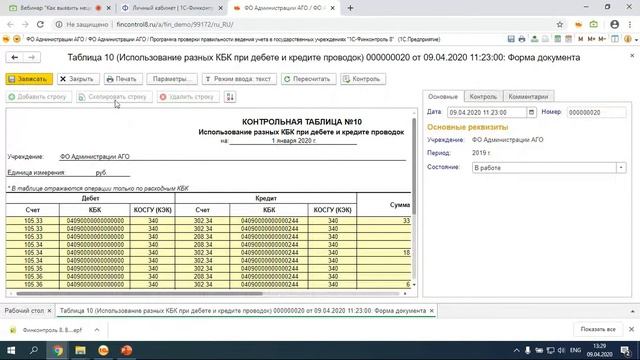Bookmark page with the star icon
640x360 pixels.
(560, 24)
